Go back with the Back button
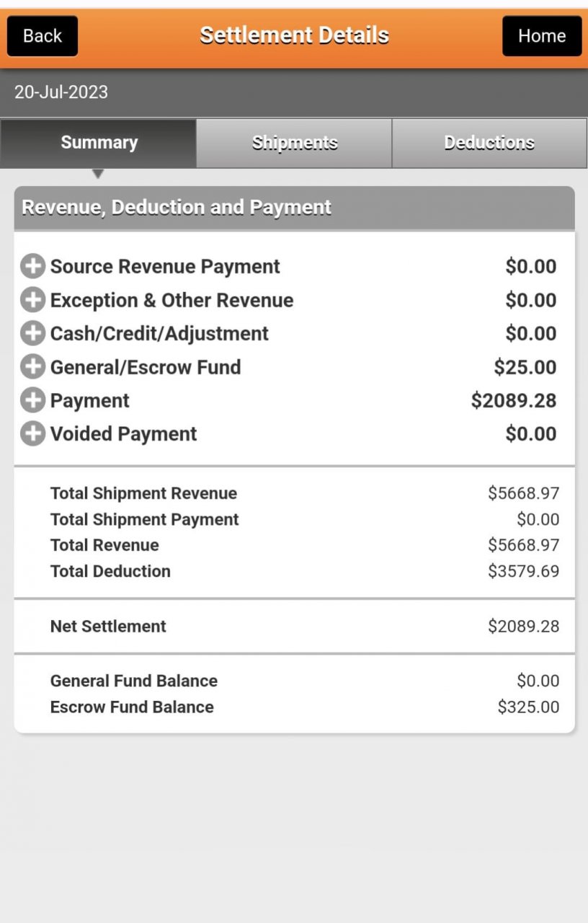Image resolution: width=588 pixels, height=923 pixels. click(x=43, y=35)
